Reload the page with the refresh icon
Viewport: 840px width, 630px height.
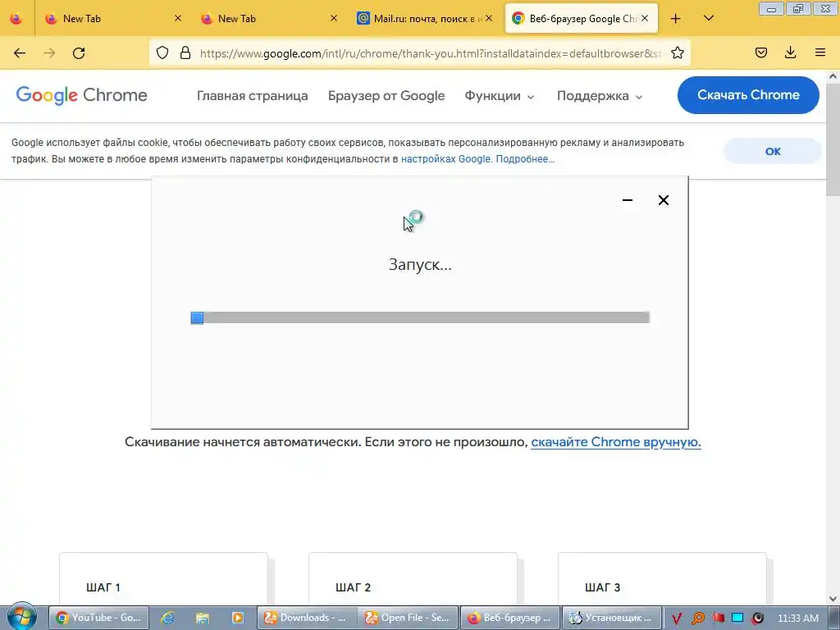(x=79, y=53)
